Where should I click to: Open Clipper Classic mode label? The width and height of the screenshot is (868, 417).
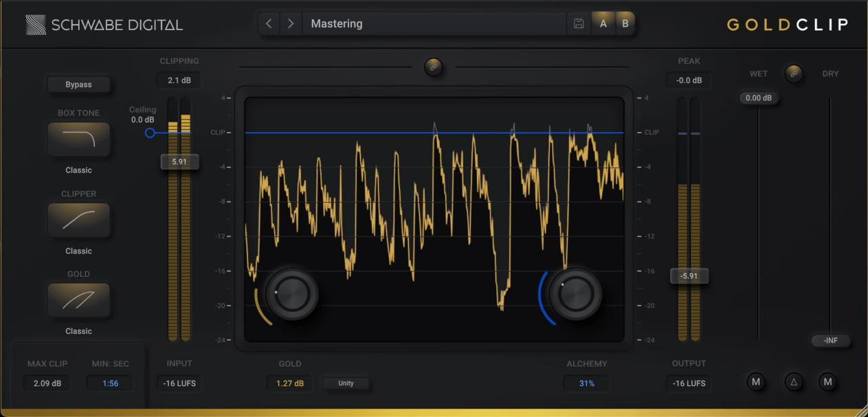pyautogui.click(x=78, y=251)
